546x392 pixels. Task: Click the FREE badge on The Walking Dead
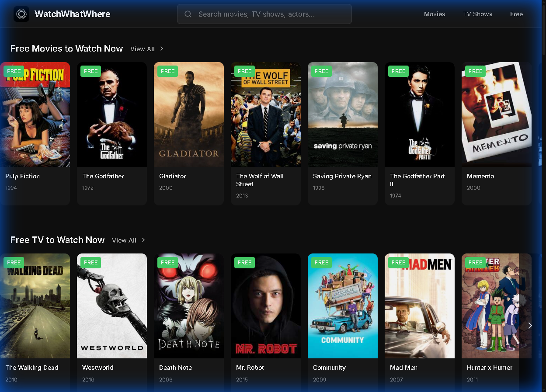[x=14, y=262]
